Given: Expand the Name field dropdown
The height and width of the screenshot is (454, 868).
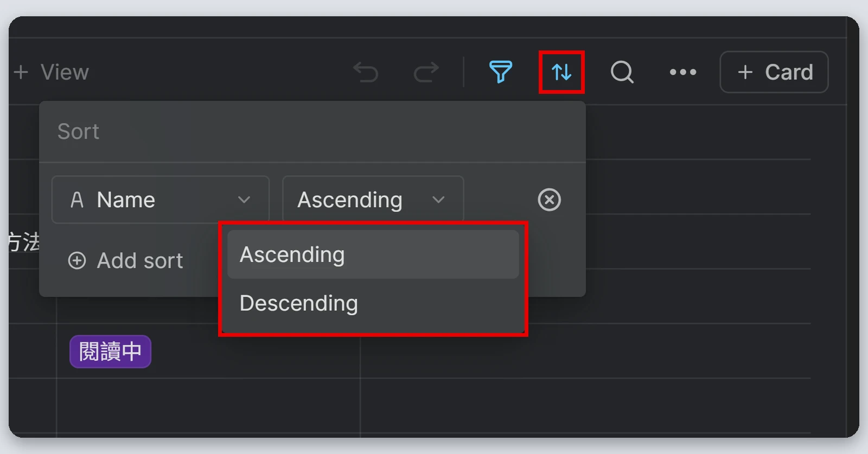Looking at the screenshot, I should tap(161, 200).
